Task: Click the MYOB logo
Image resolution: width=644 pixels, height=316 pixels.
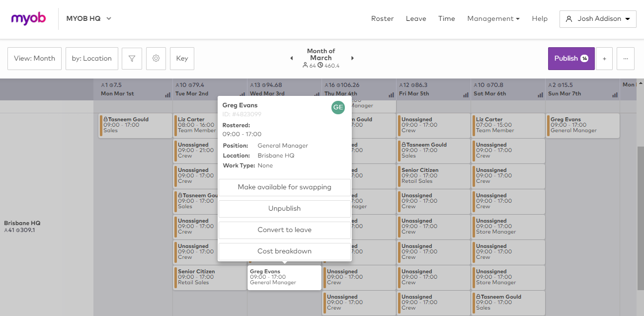Action: (x=28, y=19)
